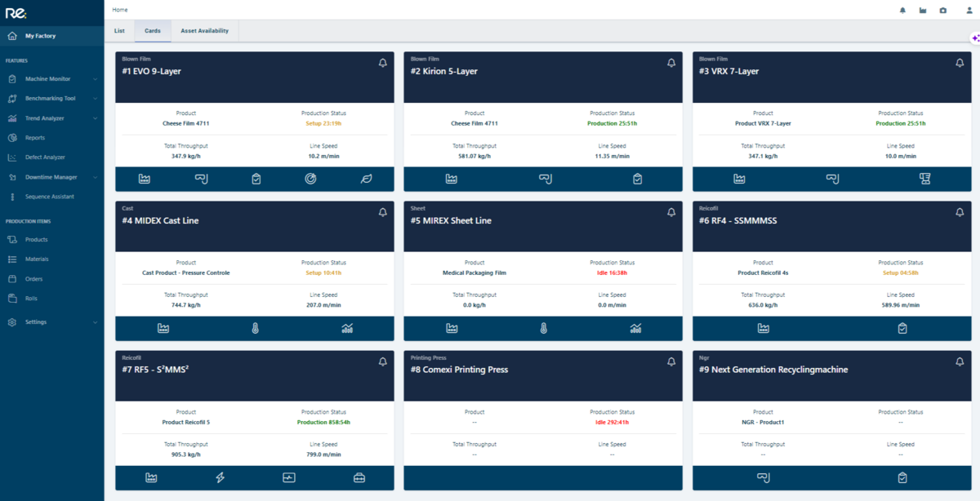
Task: Click the toolbox icon on #7 RF5 card
Action: [x=359, y=477]
